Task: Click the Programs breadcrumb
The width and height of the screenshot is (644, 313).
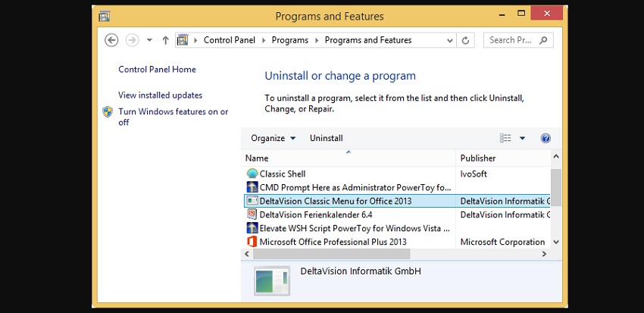Action: tap(290, 40)
